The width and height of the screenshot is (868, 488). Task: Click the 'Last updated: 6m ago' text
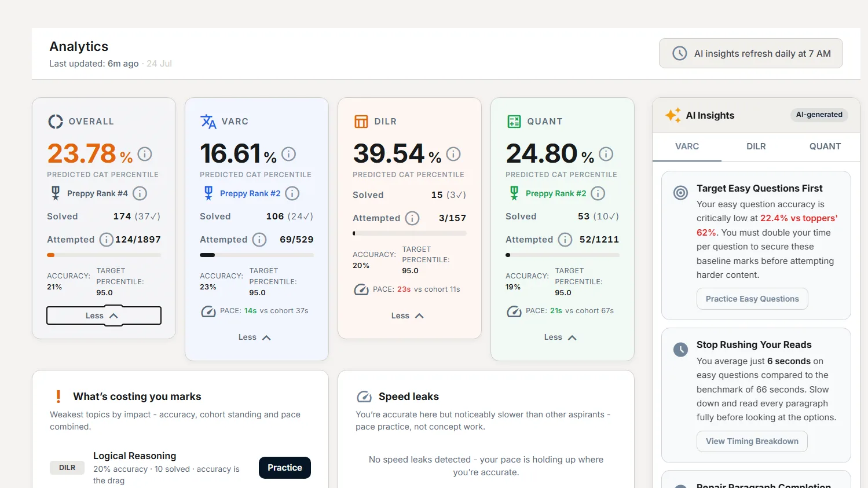94,64
